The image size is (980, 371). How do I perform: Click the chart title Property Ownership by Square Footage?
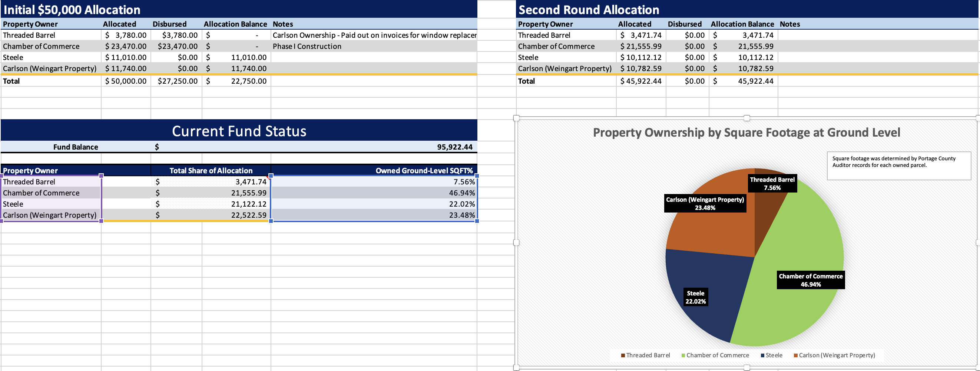[746, 132]
